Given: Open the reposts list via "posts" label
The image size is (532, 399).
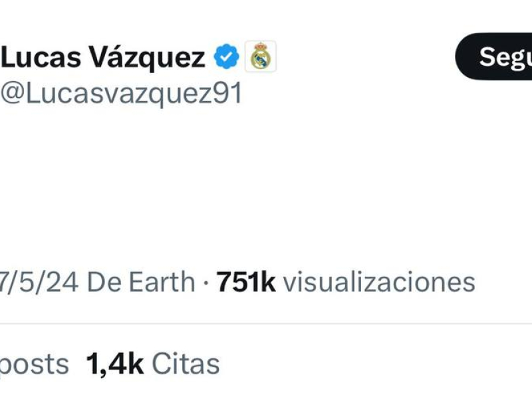Looking at the screenshot, I should point(35,364).
